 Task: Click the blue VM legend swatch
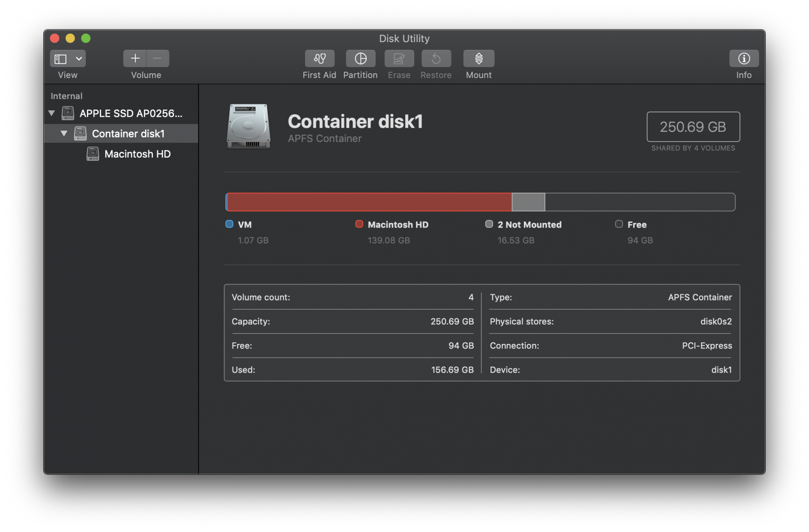click(x=229, y=224)
